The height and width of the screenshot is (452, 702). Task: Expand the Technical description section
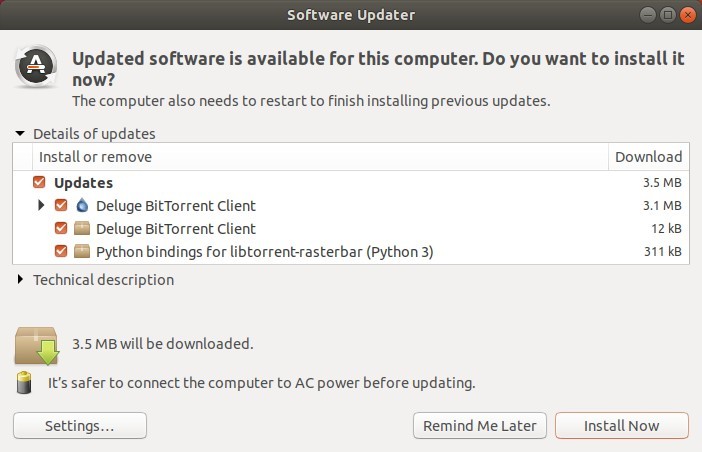point(20,279)
